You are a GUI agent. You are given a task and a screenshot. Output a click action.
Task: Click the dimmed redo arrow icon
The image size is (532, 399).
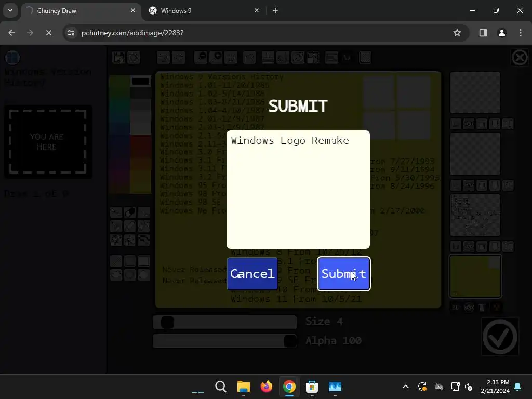178,58
